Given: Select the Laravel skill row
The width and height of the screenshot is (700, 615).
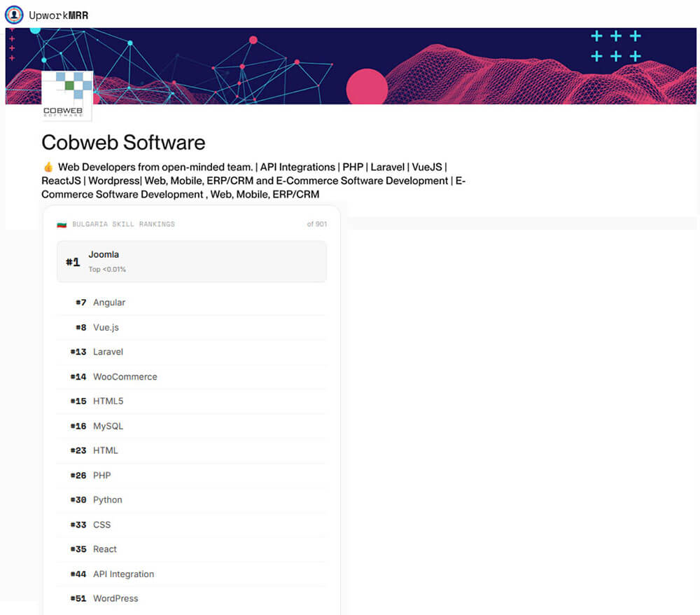Looking at the screenshot, I should pyautogui.click(x=192, y=352).
